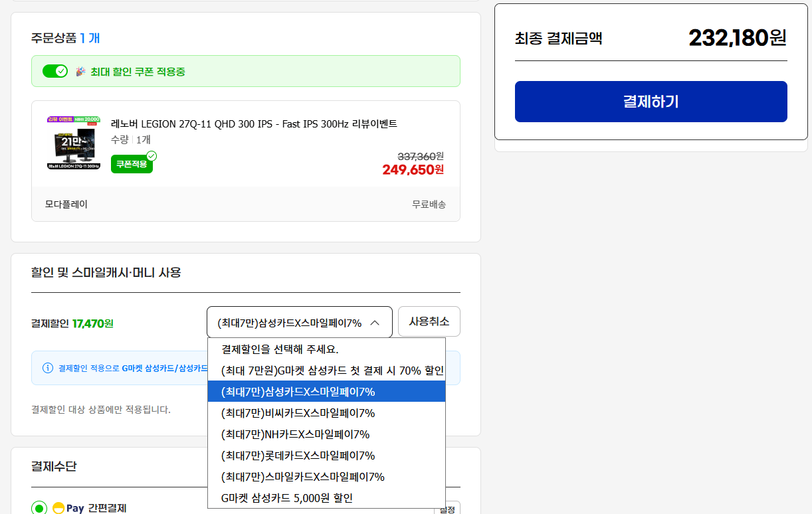Click the 주문상품 1개 heading
812x514 pixels.
[x=65, y=38]
